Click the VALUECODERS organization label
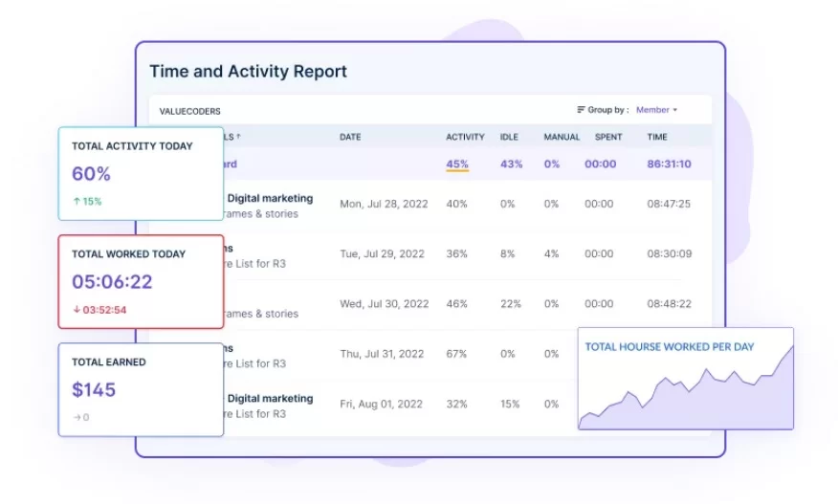 189,111
